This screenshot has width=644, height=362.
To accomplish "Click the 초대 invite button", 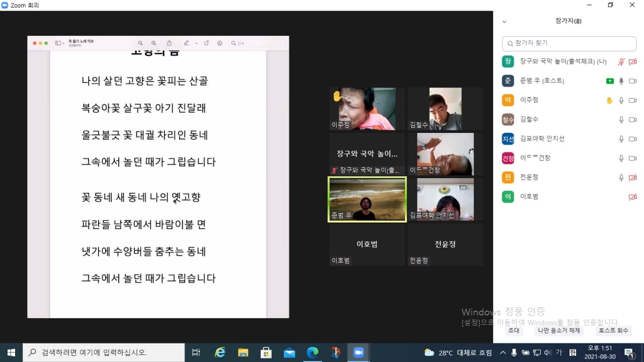I will [x=514, y=331].
